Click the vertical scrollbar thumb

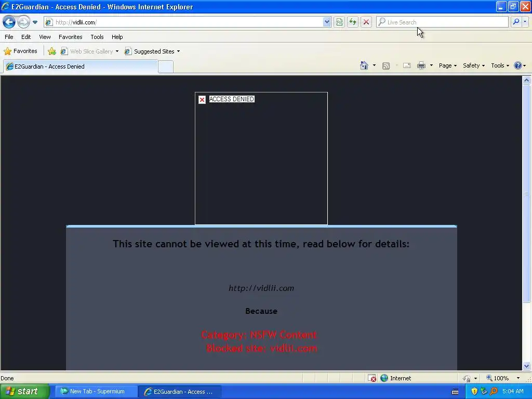[527, 193]
